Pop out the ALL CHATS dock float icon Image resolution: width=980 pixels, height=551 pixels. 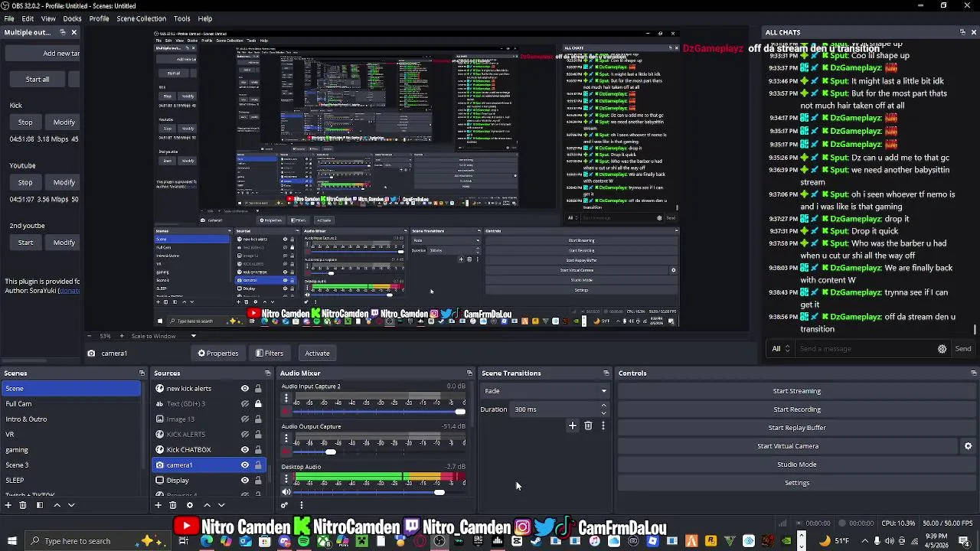[962, 32]
